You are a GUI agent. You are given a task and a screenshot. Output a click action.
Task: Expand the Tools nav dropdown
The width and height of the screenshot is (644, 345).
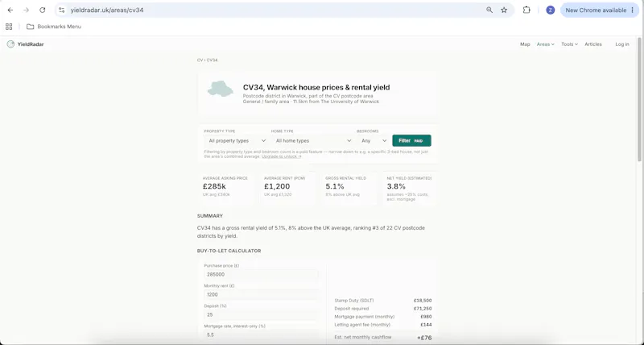[x=569, y=44]
